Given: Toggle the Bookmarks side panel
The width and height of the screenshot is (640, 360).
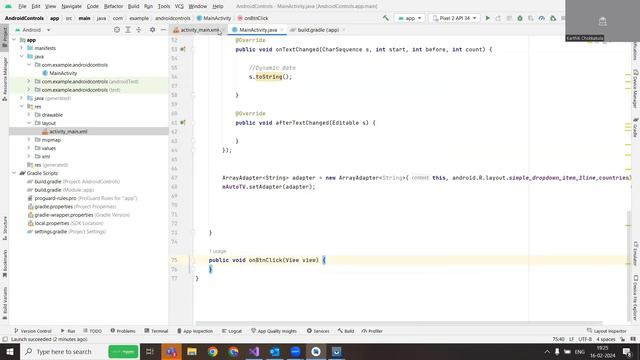Looking at the screenshot, I should 4,263.
